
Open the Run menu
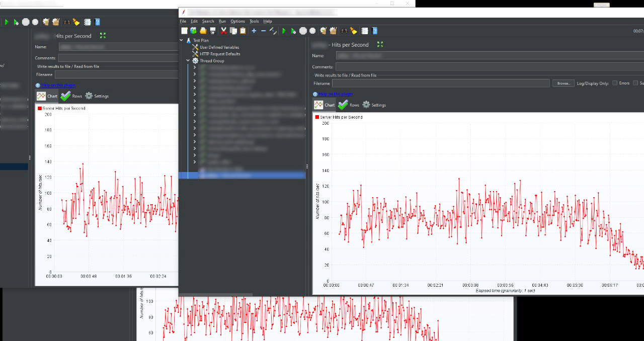tap(222, 21)
